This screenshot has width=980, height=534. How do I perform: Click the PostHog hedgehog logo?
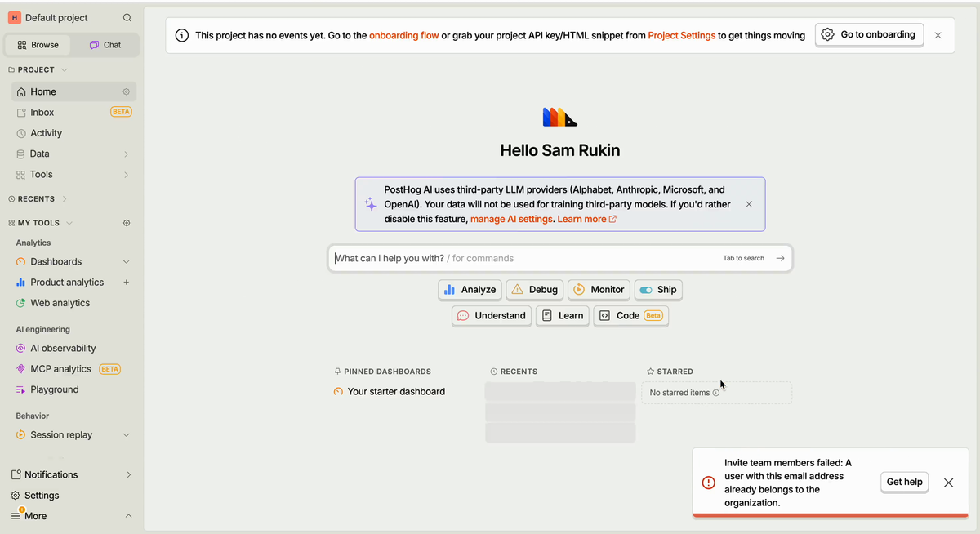click(560, 118)
